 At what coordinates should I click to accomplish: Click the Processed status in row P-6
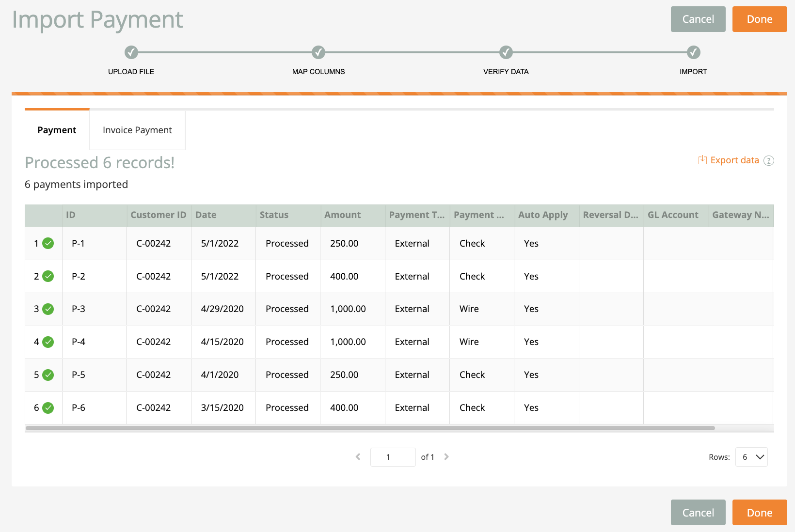point(288,408)
